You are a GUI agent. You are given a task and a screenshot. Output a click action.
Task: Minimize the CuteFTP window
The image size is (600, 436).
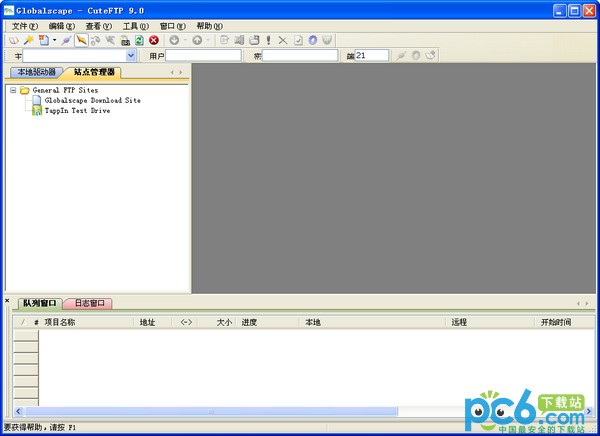pyautogui.click(x=559, y=11)
